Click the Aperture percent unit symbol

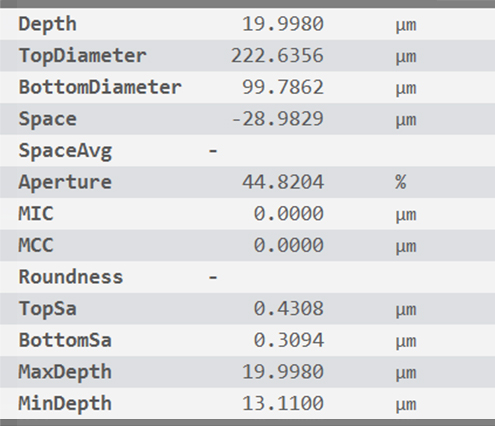tap(401, 182)
